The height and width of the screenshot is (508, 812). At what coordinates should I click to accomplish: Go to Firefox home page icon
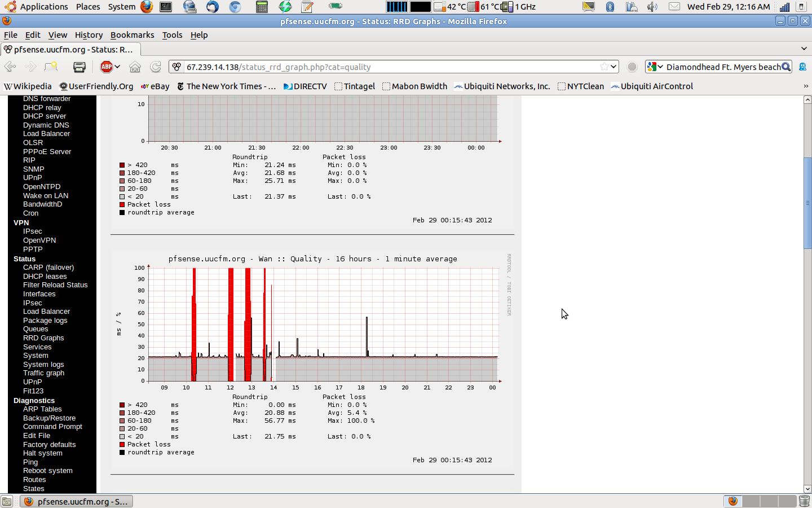point(135,67)
